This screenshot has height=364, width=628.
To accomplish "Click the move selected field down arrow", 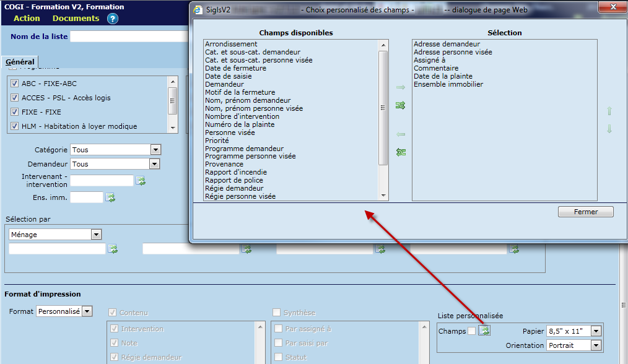I will tap(609, 129).
